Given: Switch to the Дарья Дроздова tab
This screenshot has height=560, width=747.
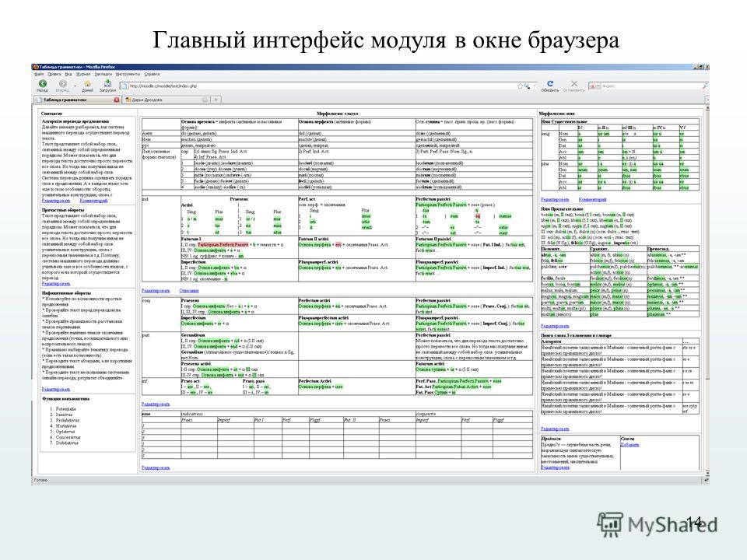Looking at the screenshot, I should (166, 100).
